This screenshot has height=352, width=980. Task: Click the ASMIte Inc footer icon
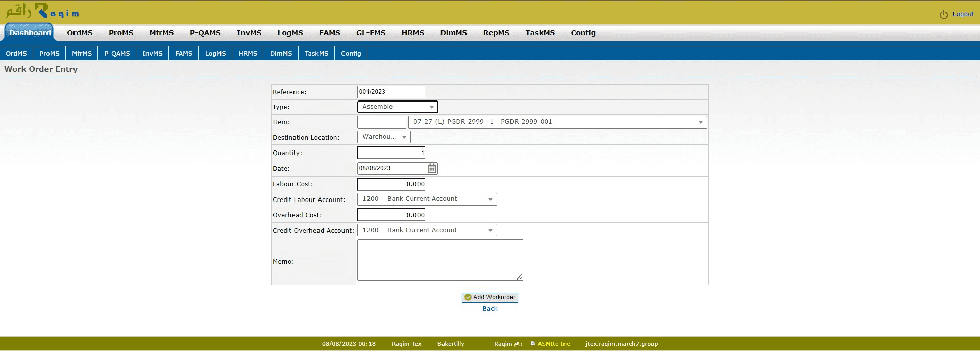point(533,344)
